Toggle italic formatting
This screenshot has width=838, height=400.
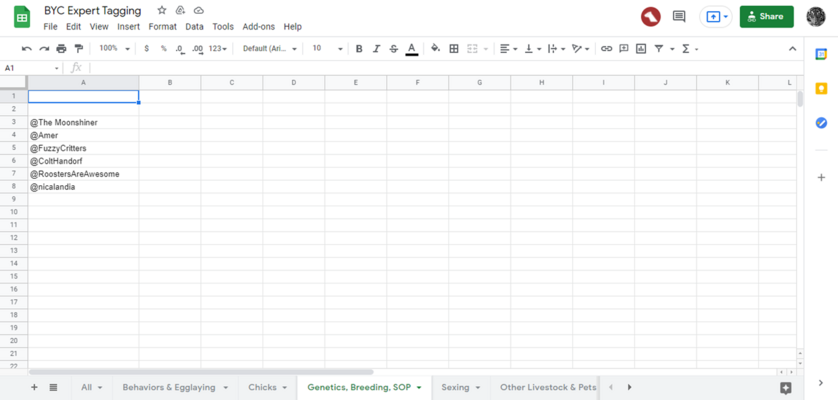(x=376, y=49)
